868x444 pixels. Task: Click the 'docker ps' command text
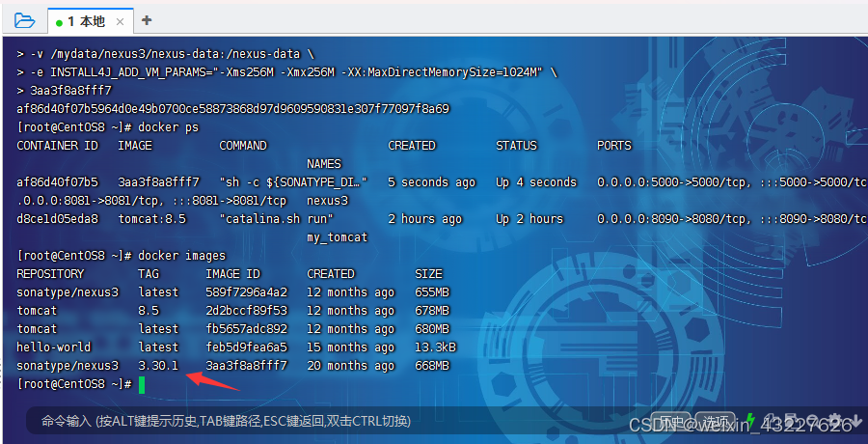click(x=168, y=127)
